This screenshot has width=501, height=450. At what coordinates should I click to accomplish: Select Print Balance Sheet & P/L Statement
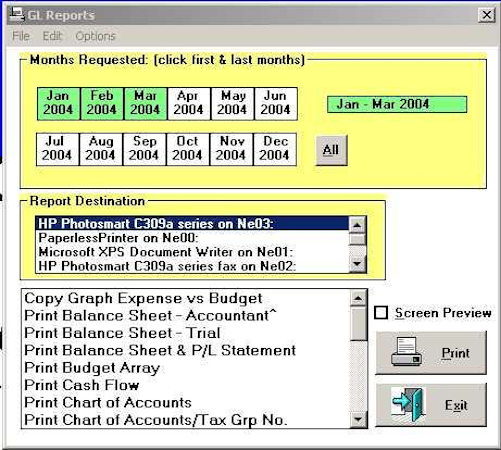(185, 350)
